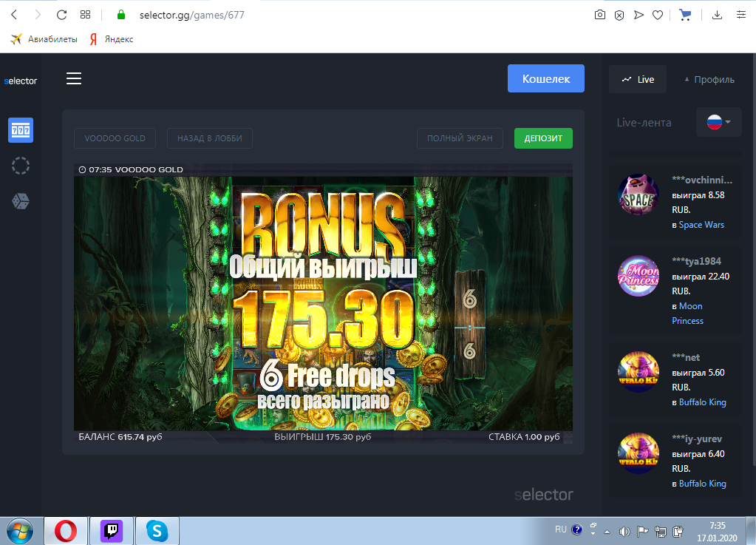Go back with browser back arrow
The width and height of the screenshot is (756, 545).
[14, 15]
